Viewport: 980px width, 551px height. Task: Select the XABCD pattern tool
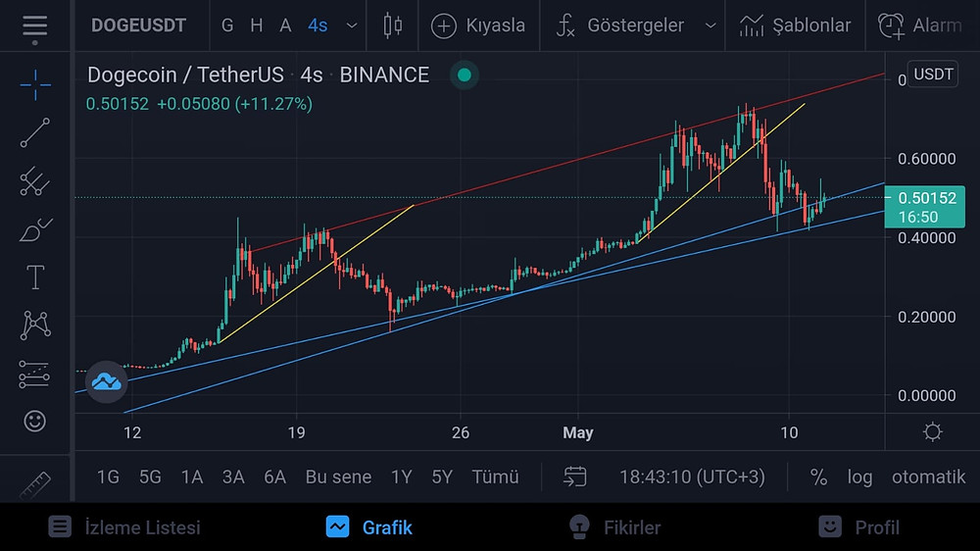click(x=35, y=326)
